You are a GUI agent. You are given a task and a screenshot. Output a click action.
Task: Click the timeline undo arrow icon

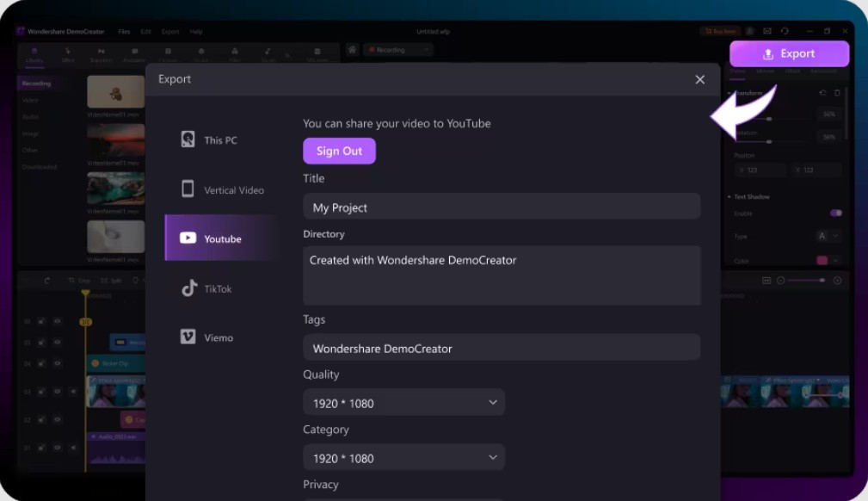[47, 281]
